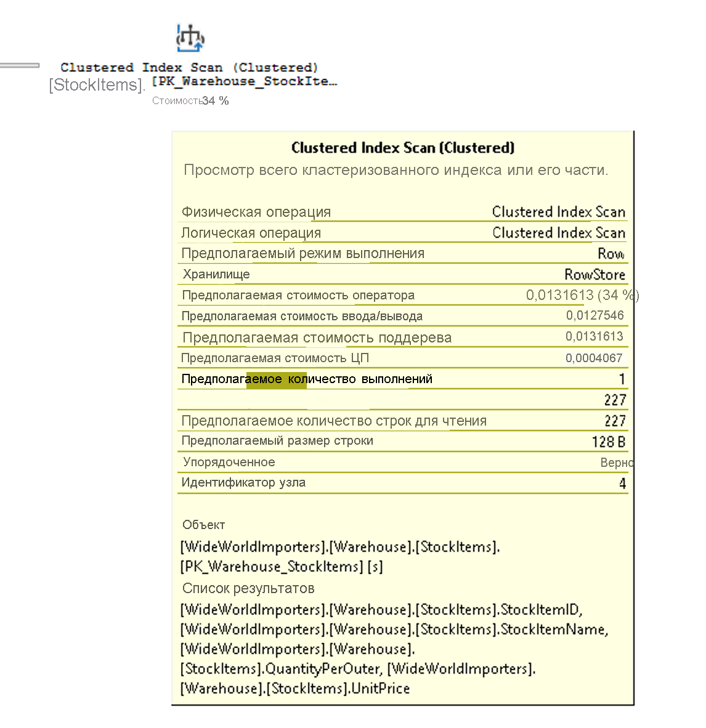Select the Хранилище row label

coord(216,275)
